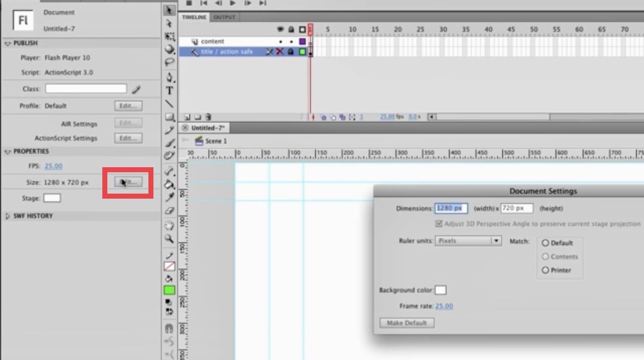Toggle title / action safe green outline square
644x360 pixels.
click(302, 52)
